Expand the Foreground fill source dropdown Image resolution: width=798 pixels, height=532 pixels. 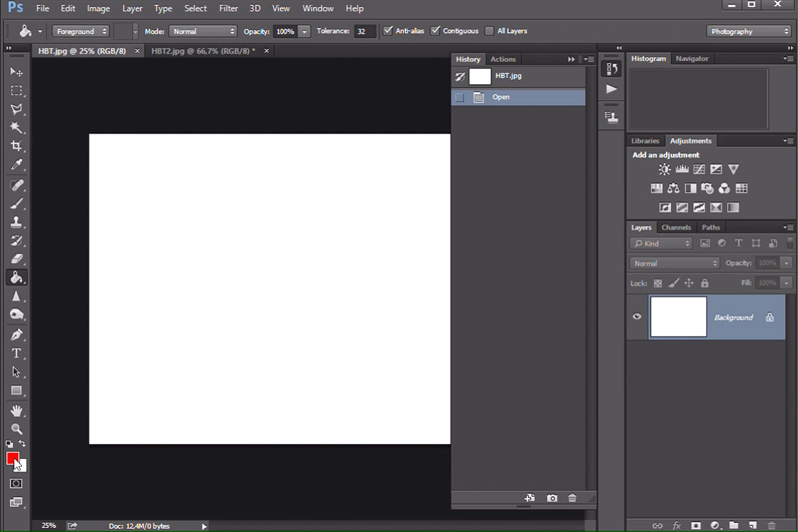click(x=80, y=31)
